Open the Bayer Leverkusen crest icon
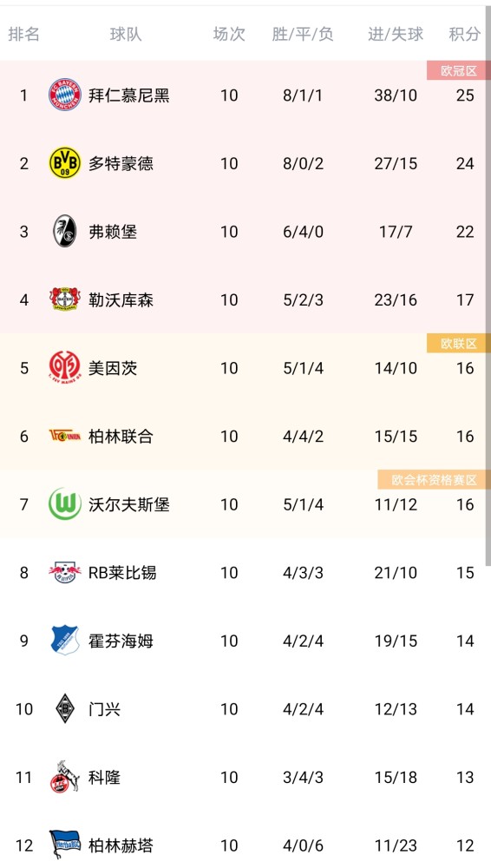This screenshot has width=491, height=868. (65, 299)
